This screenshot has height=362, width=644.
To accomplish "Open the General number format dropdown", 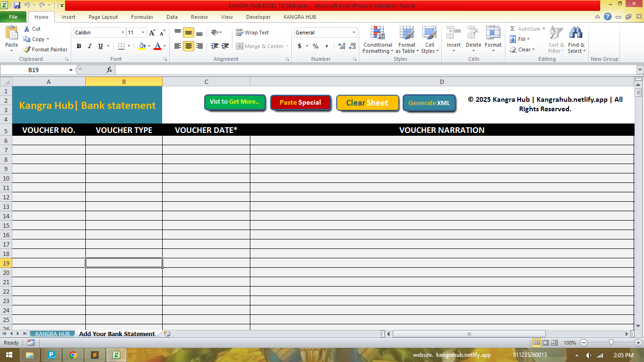I will coord(354,33).
